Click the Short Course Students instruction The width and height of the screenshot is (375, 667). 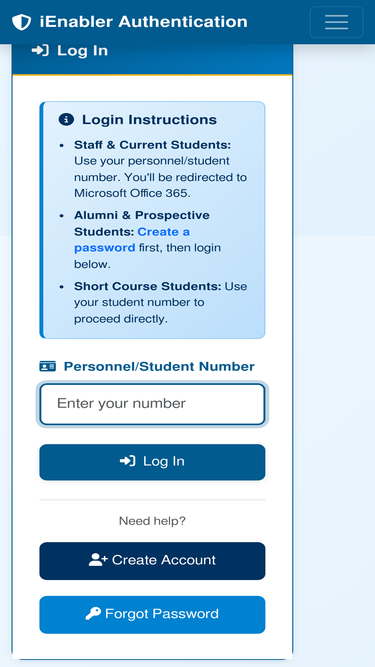point(160,302)
